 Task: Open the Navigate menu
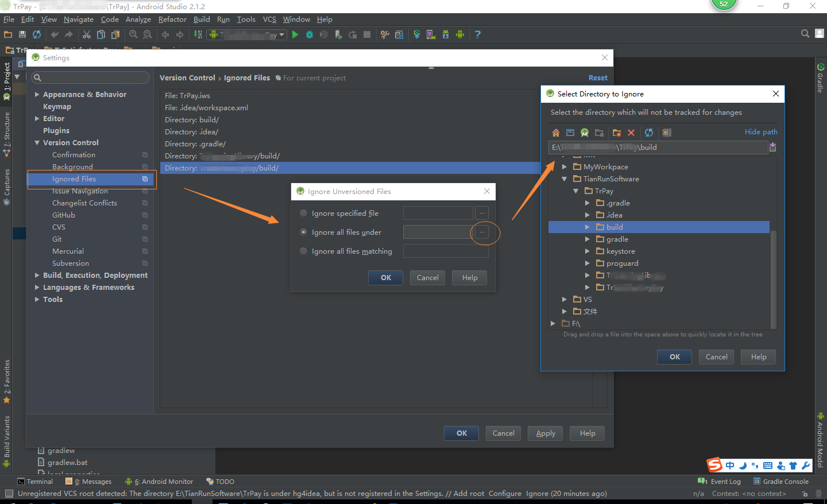[78, 20]
